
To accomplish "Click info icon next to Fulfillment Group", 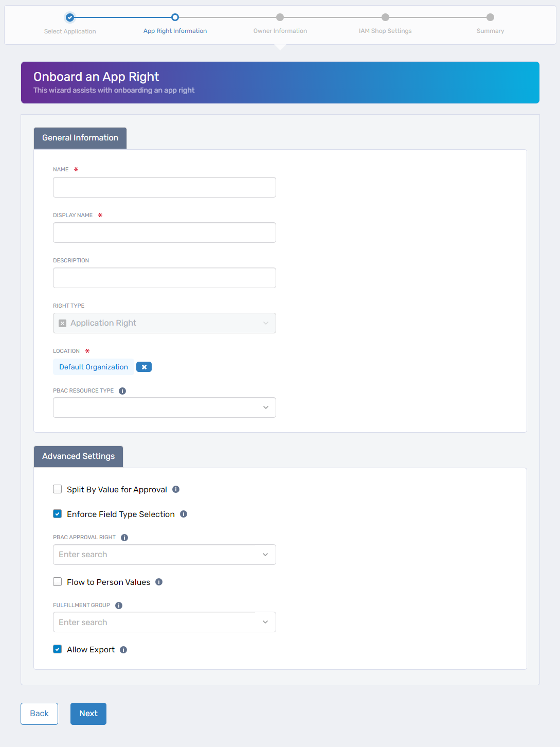I will click(119, 606).
